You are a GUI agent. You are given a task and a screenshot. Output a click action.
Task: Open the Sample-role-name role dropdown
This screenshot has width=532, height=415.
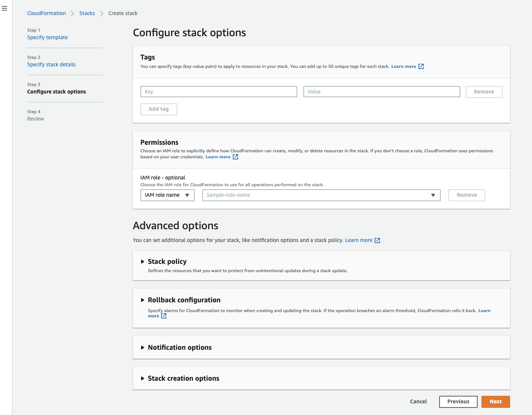click(321, 195)
